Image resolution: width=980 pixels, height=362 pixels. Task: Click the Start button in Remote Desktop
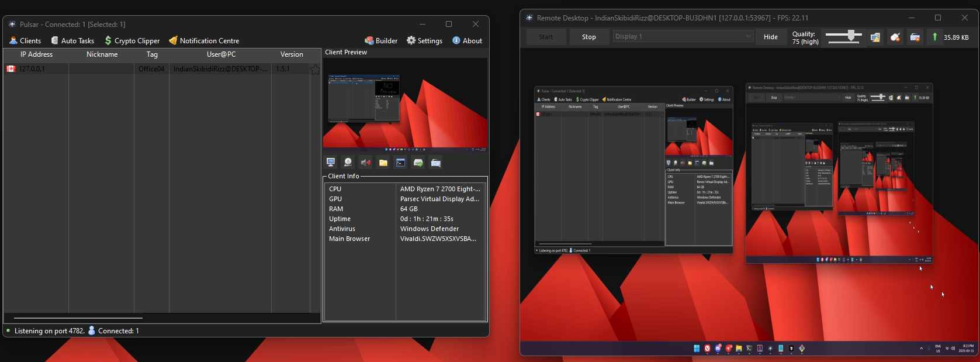546,37
